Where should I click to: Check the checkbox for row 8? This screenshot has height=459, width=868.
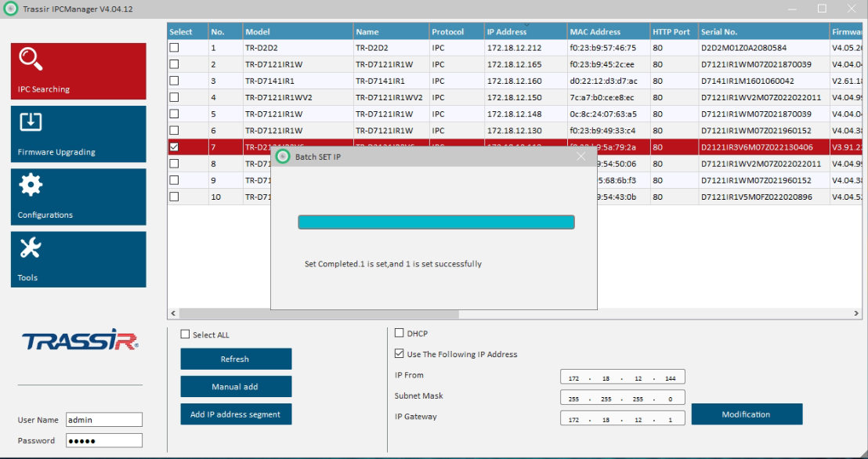pyautogui.click(x=175, y=164)
